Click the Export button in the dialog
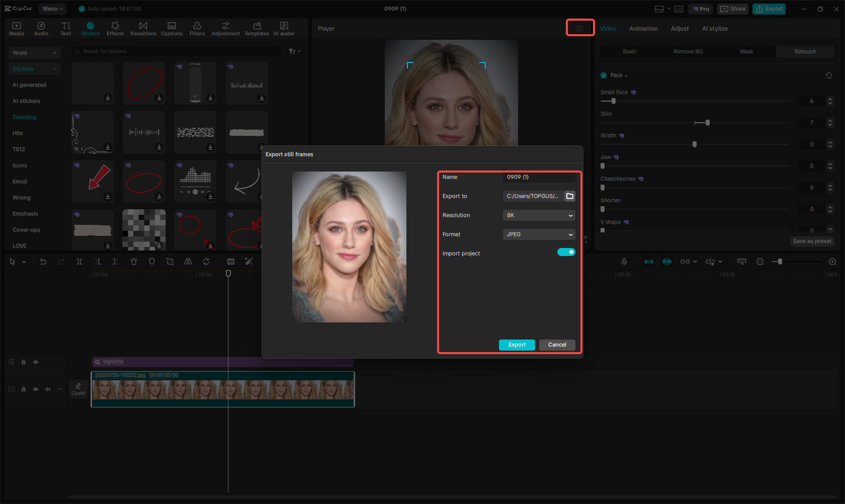This screenshot has width=845, height=504. click(517, 345)
